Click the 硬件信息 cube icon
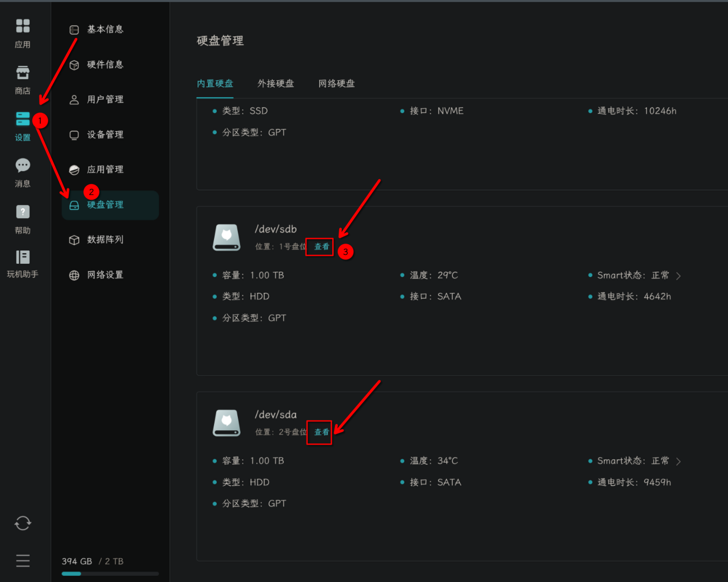The height and width of the screenshot is (582, 728). click(x=74, y=65)
